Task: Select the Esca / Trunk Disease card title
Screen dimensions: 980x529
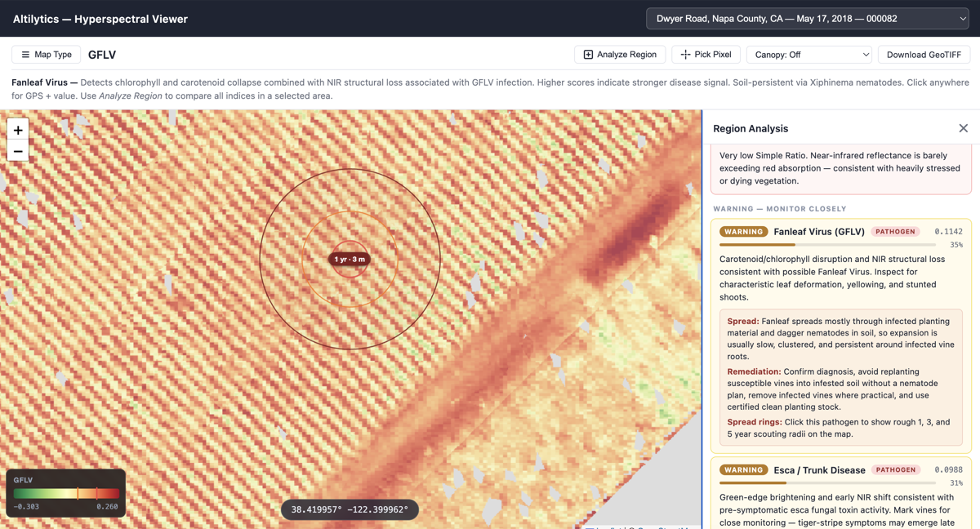Action: click(819, 470)
